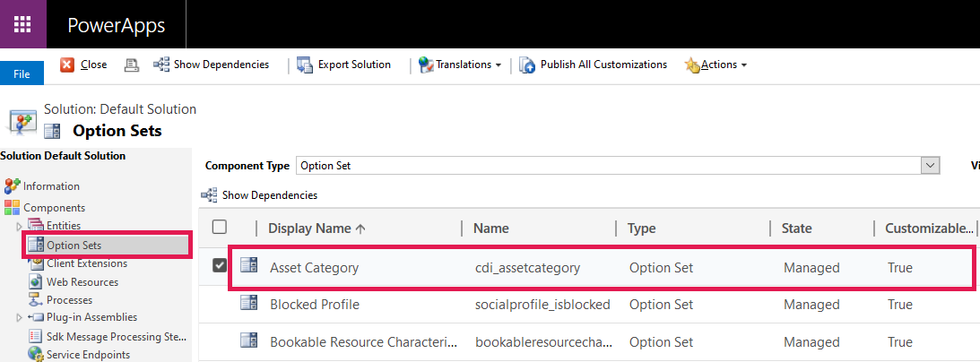980x362 pixels.
Task: Click the Web Resources icon
Action: (x=36, y=281)
